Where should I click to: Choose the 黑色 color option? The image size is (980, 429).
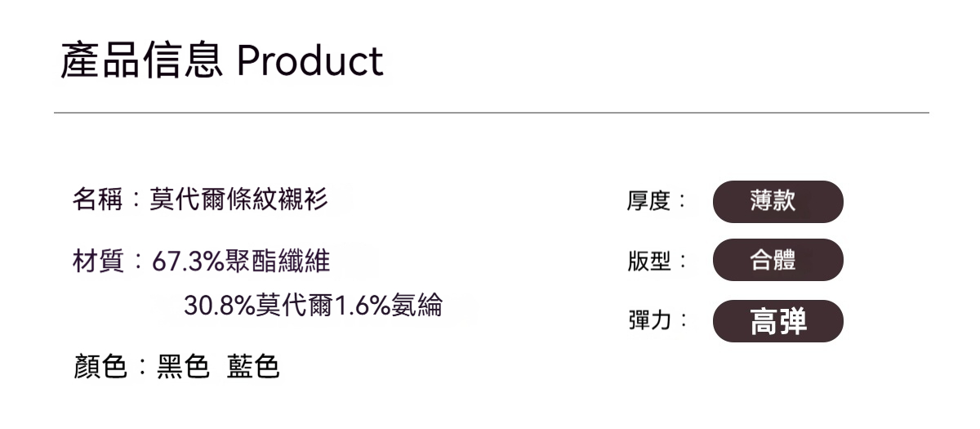182,368
